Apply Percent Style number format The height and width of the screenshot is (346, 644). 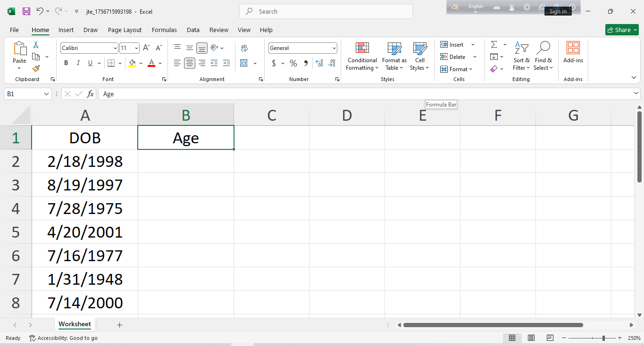click(x=293, y=63)
